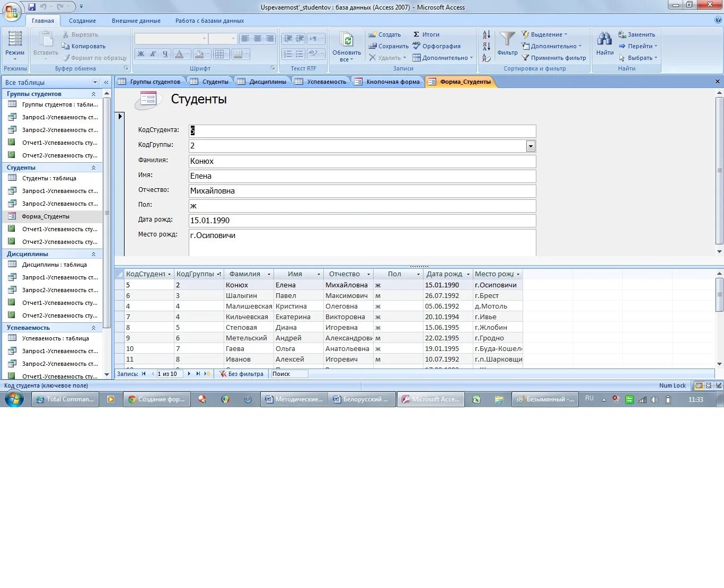Click the clear all sorts icon
Image resolution: width=724 pixels, height=588 pixels.
(x=487, y=58)
